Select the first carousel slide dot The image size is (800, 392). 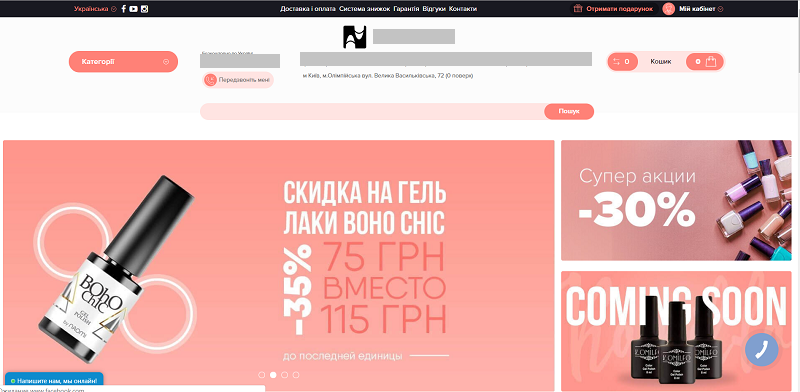click(x=262, y=375)
